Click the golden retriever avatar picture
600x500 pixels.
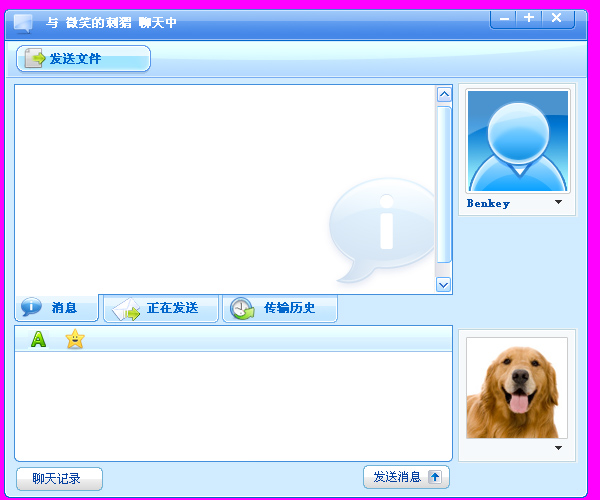[x=517, y=388]
